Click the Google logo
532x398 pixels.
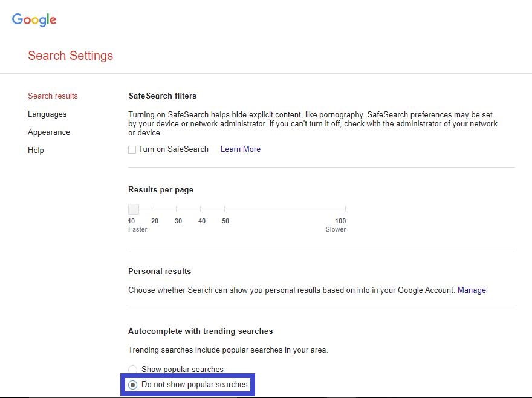(34, 19)
